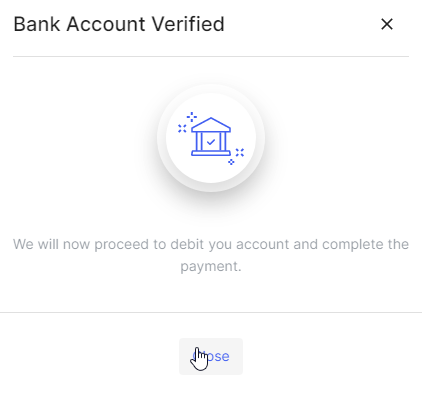
Task: Click the word "Account" in the heading
Action: 106,24
